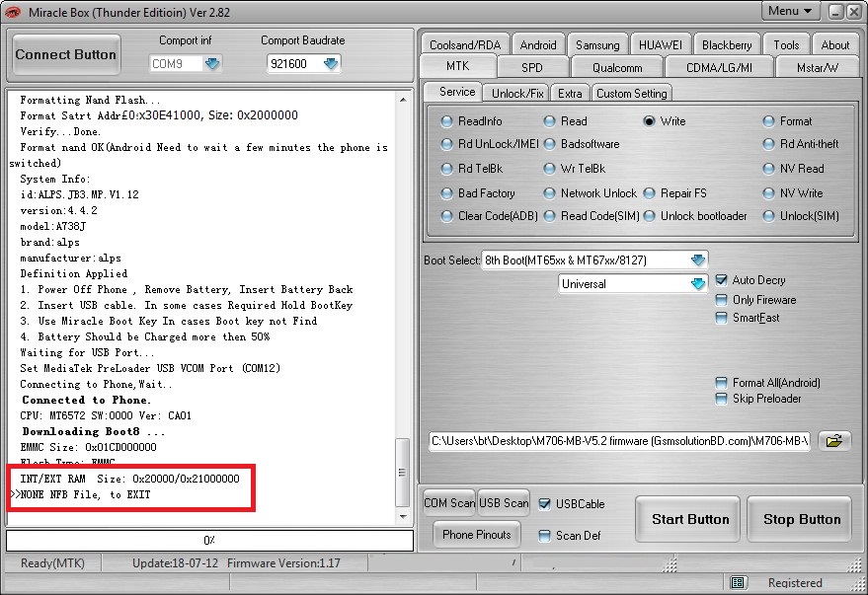Viewport: 868px width, 595px height.
Task: Open the About tab
Action: click(834, 44)
